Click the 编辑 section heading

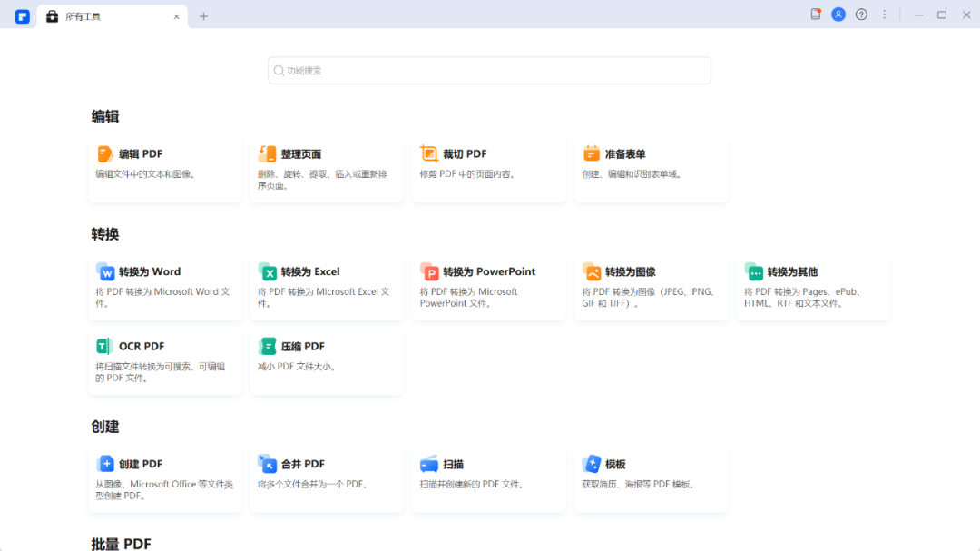pos(105,116)
